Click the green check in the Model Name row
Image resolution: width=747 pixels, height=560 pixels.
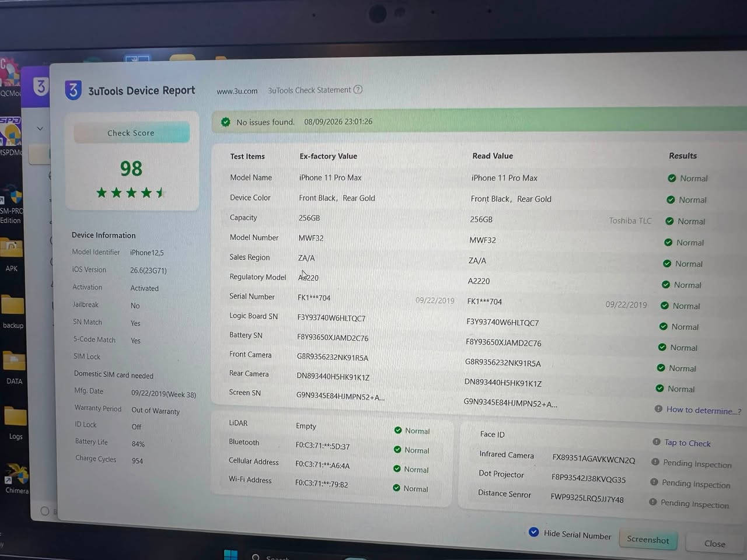coord(672,178)
